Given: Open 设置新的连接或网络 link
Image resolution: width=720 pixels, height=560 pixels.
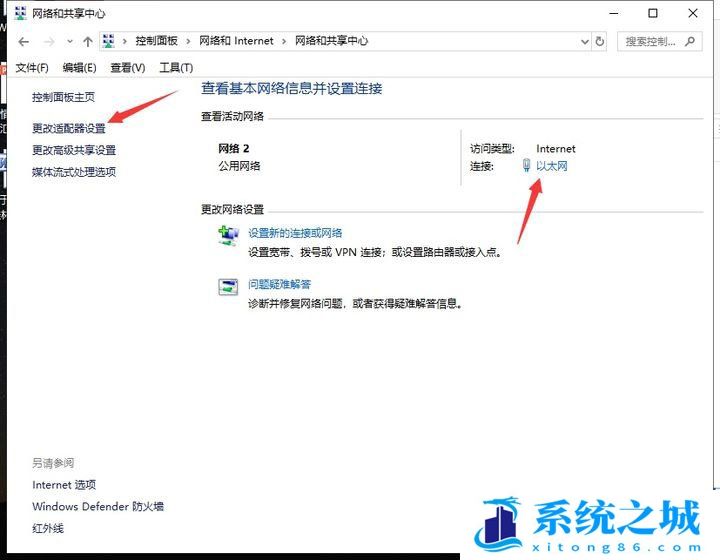Looking at the screenshot, I should [295, 233].
